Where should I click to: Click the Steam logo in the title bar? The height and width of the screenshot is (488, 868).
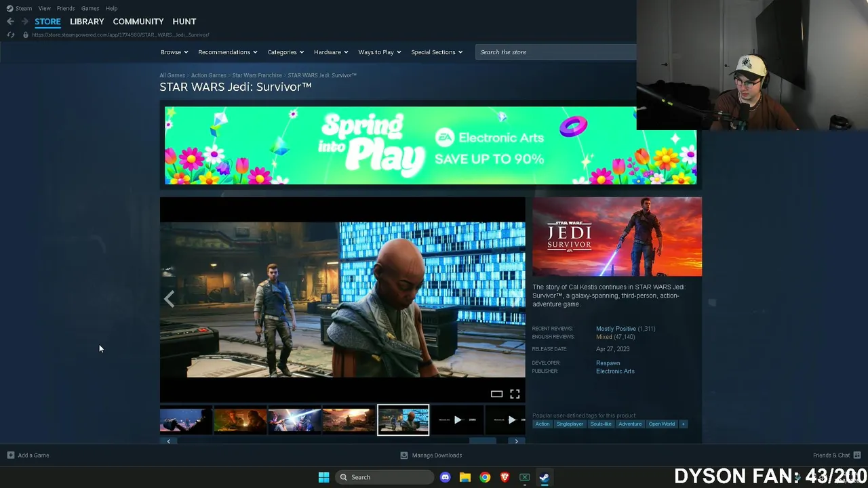9,8
